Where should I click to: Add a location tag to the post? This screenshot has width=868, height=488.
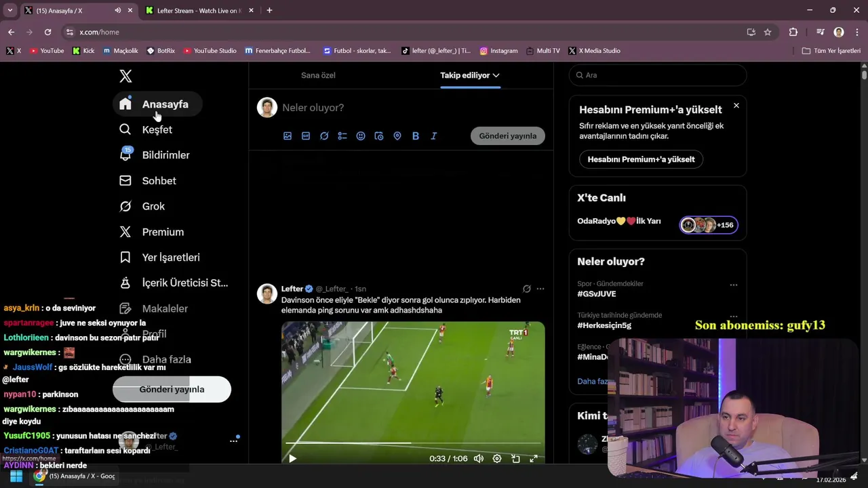pyautogui.click(x=397, y=136)
